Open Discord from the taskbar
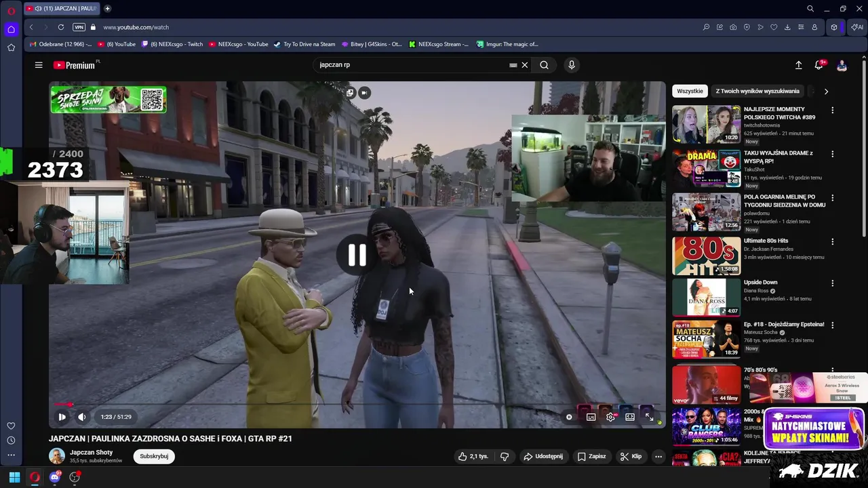This screenshot has height=488, width=868. tap(55, 477)
